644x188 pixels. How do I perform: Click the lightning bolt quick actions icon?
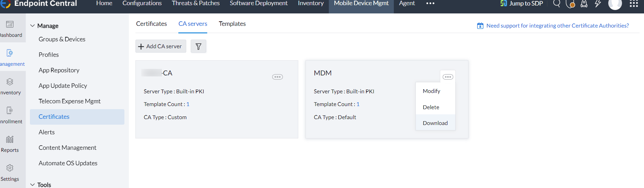(598, 4)
